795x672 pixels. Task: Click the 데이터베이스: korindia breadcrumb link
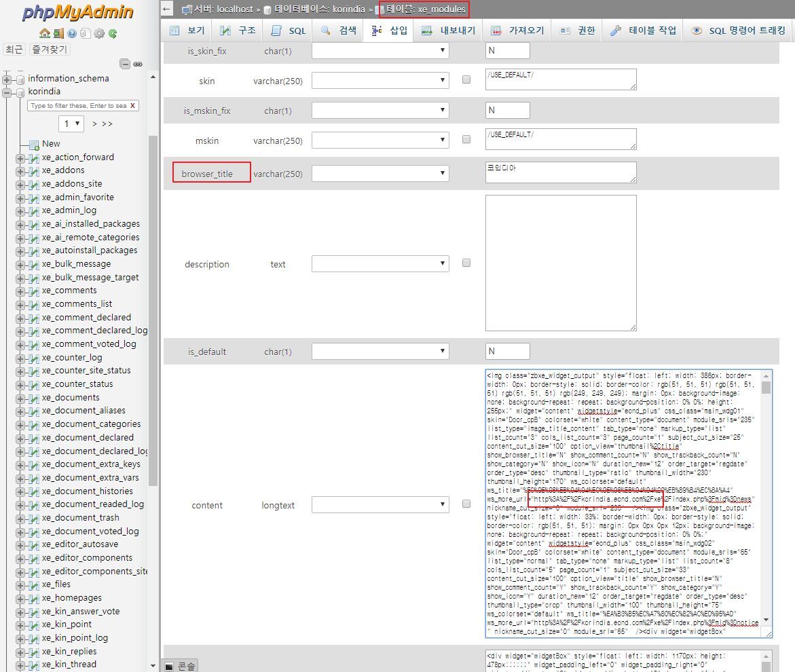coord(319,9)
